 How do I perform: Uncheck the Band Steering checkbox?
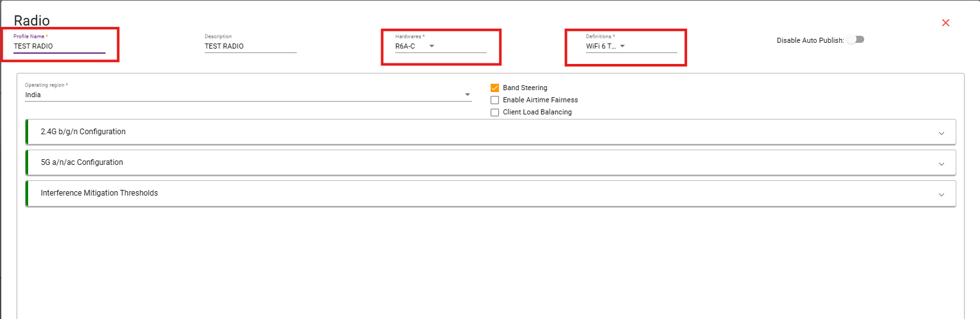click(x=494, y=88)
